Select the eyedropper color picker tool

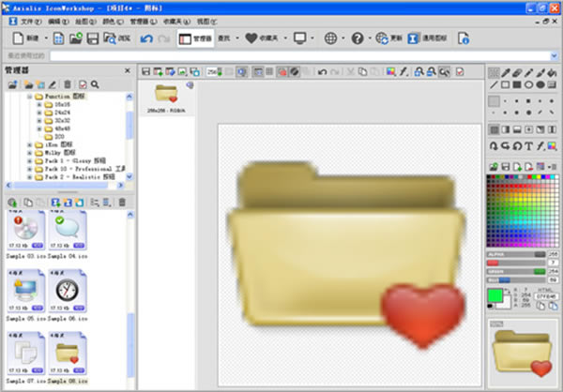pyautogui.click(x=506, y=73)
